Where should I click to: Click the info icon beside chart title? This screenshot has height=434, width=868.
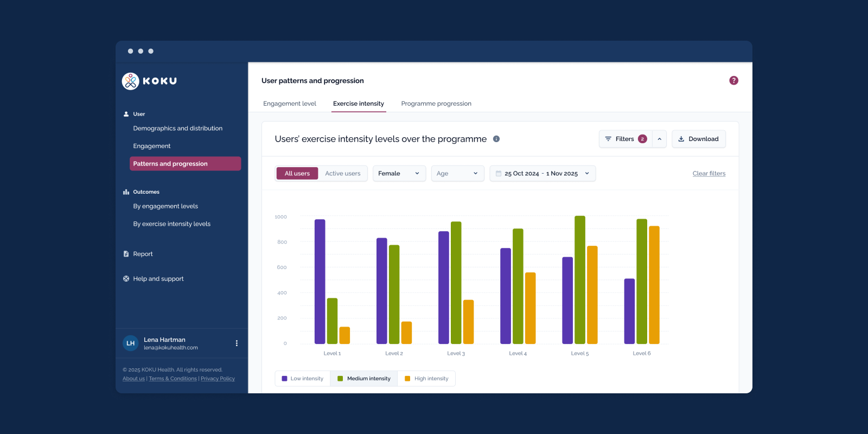[x=496, y=139]
